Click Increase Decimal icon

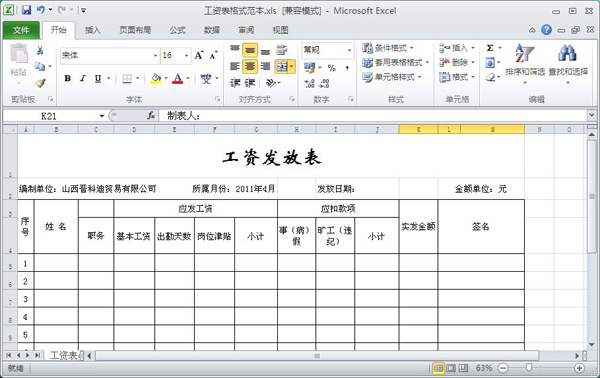[309, 83]
